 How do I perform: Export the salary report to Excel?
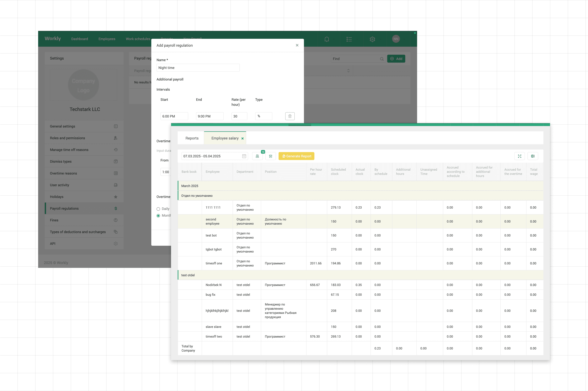click(x=533, y=156)
